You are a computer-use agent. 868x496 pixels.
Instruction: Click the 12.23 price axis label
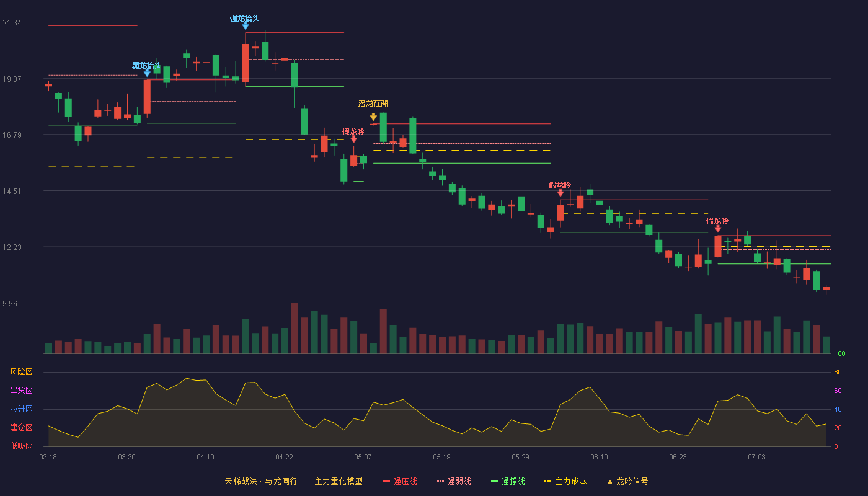pos(12,247)
